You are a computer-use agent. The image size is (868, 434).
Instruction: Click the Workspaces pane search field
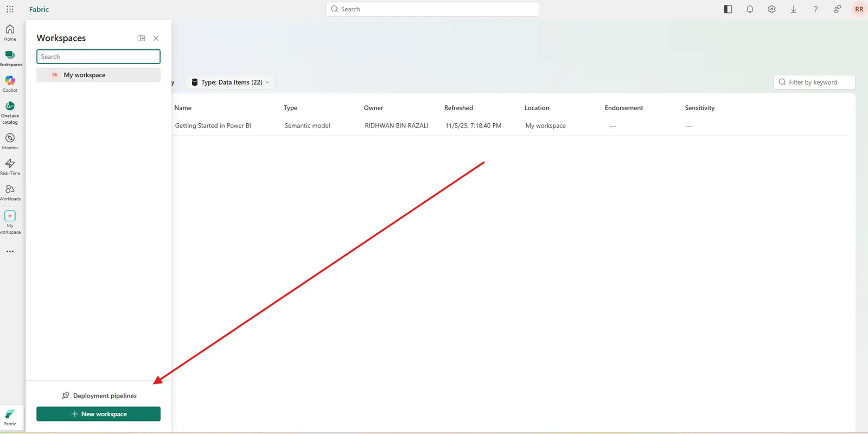click(98, 56)
